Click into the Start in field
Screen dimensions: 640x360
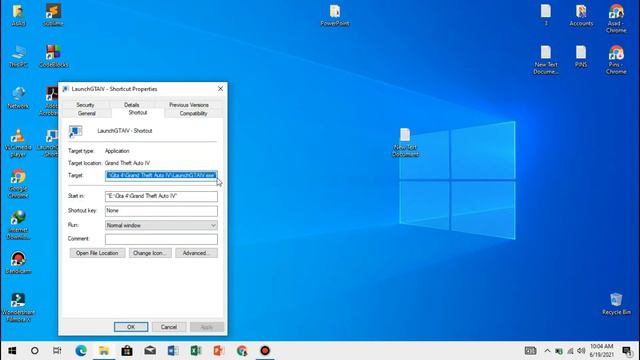(x=161, y=196)
